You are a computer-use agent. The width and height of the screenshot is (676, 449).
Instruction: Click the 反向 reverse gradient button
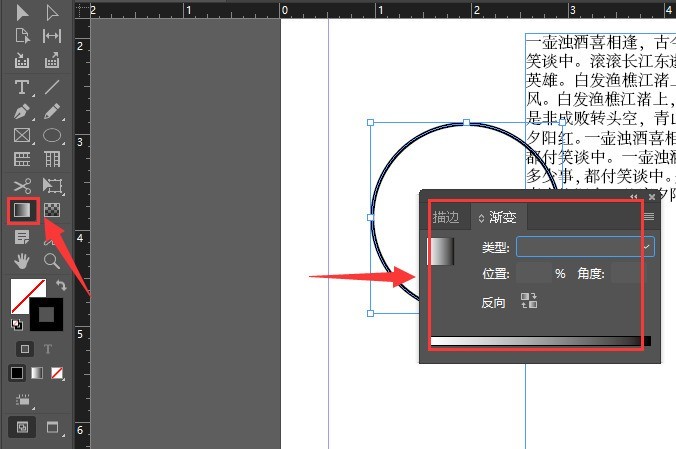529,302
